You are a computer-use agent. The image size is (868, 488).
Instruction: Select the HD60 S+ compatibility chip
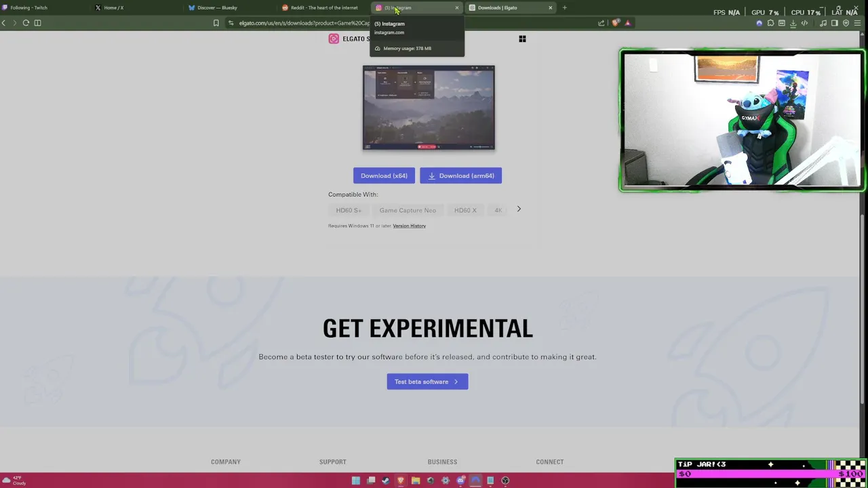(x=349, y=210)
